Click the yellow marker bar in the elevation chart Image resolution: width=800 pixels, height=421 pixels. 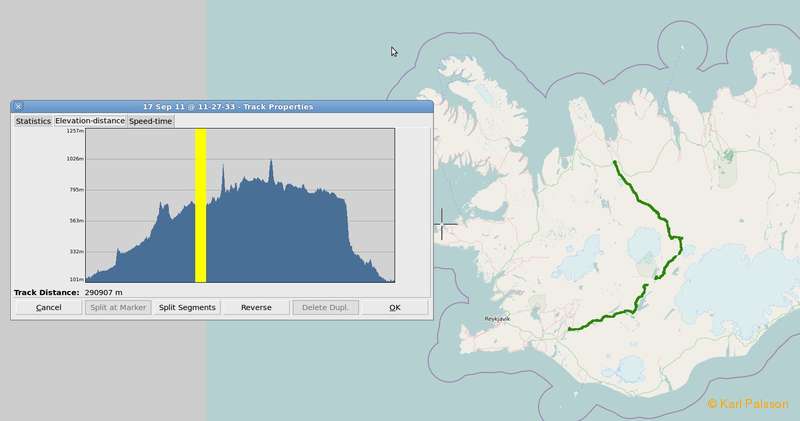(201, 205)
